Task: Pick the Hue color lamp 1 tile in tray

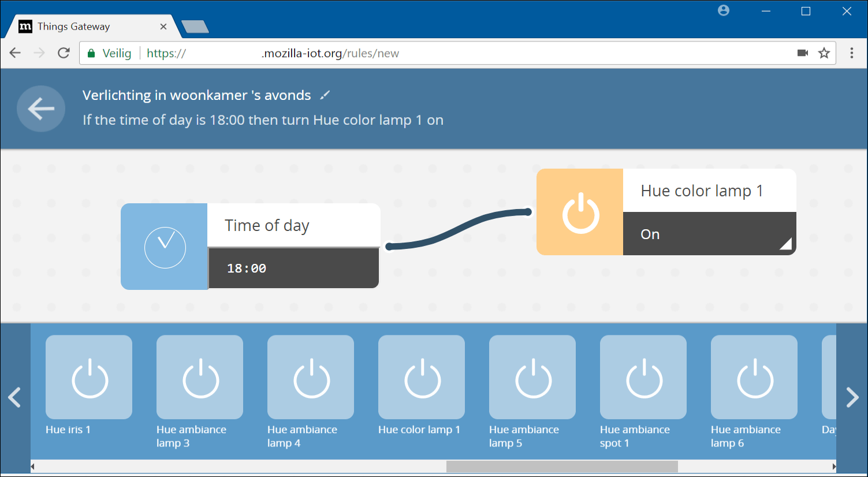Action: pos(422,377)
